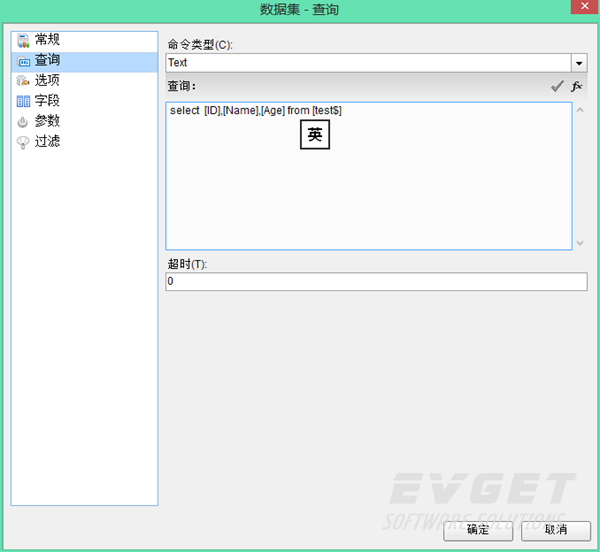
Task: Click the 英 input method indicator
Action: [315, 135]
